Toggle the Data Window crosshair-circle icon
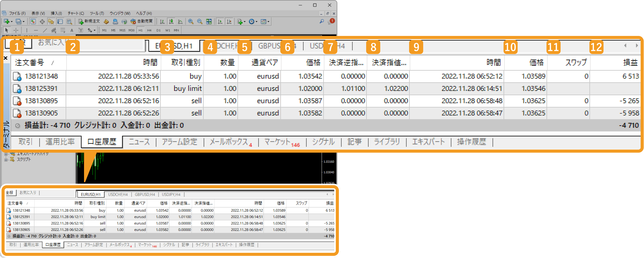The image size is (644, 258). [42, 21]
